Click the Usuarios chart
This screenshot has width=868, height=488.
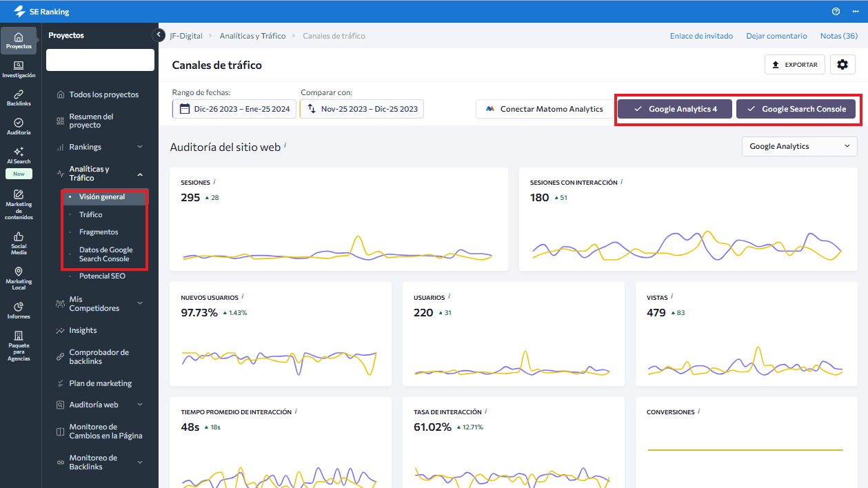[513, 364]
